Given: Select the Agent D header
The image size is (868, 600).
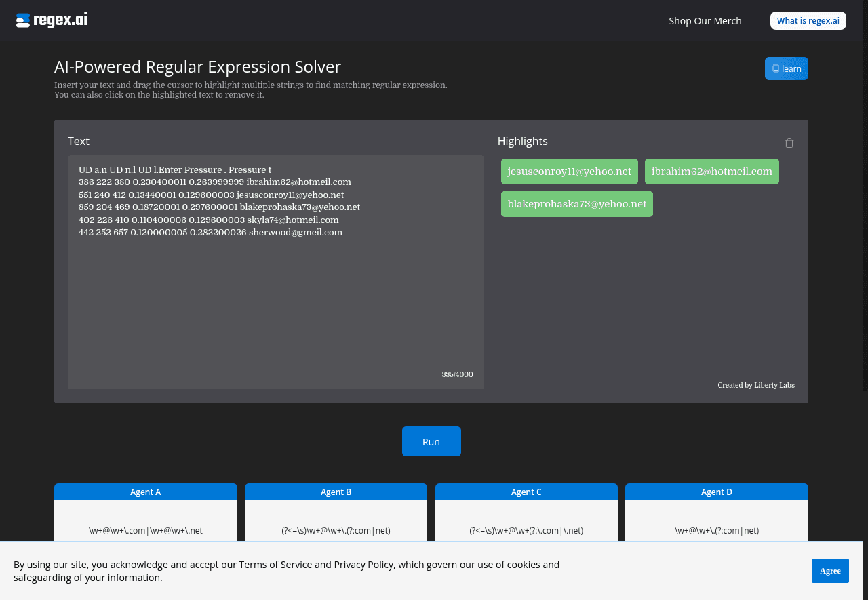Looking at the screenshot, I should pyautogui.click(x=716, y=492).
